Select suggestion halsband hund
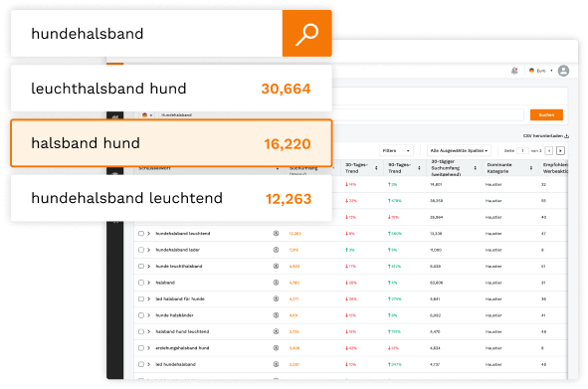Screen dimensions: 588x389 [x=171, y=143]
